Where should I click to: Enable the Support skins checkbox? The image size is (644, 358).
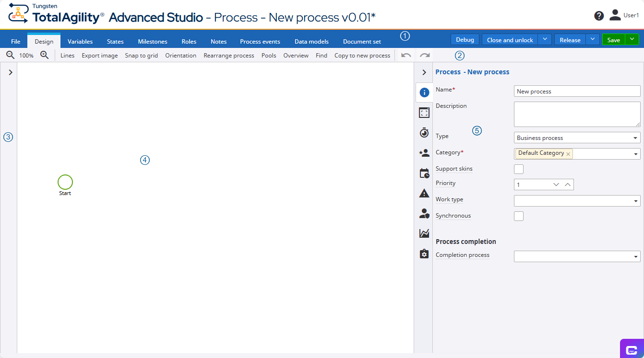518,169
